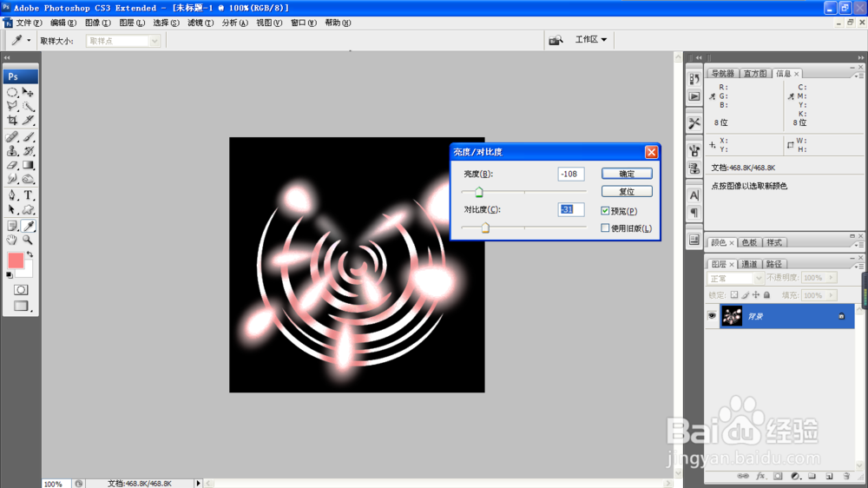868x488 pixels.
Task: Click the foreground pink color swatch
Action: click(x=16, y=260)
